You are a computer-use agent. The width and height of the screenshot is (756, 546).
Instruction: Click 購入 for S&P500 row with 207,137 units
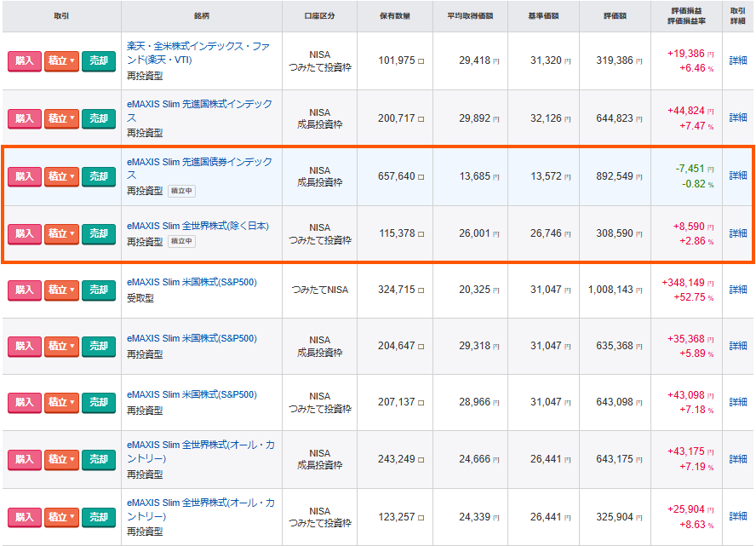[25, 403]
